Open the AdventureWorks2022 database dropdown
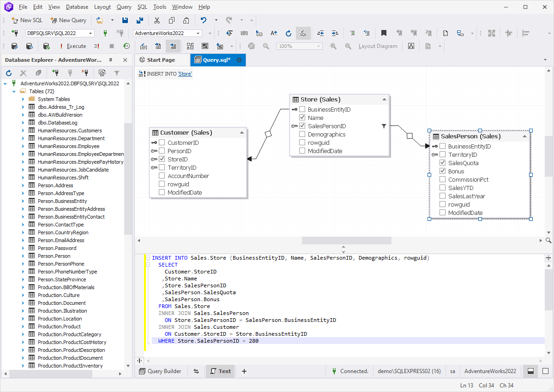 click(199, 33)
